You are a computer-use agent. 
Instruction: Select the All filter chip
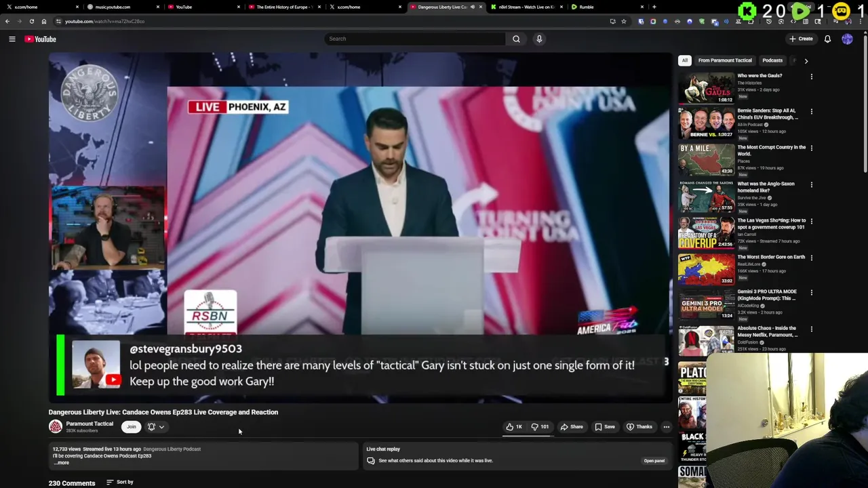click(685, 60)
